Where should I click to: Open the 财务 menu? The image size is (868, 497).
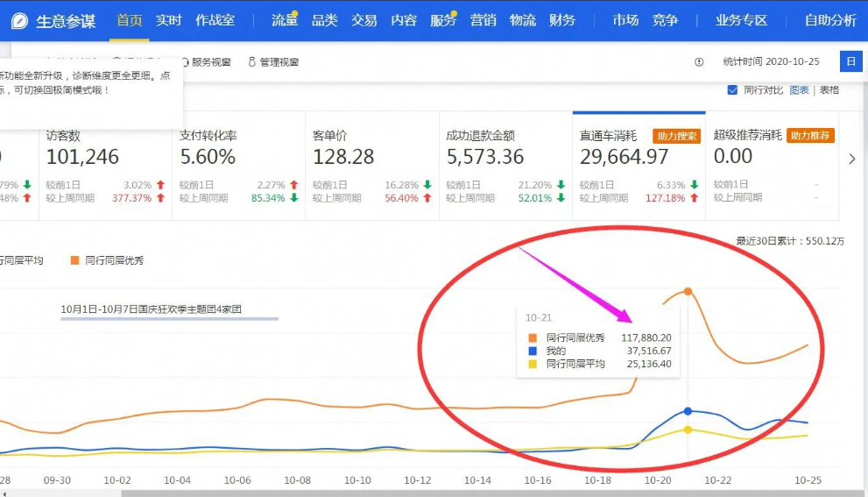click(x=562, y=20)
